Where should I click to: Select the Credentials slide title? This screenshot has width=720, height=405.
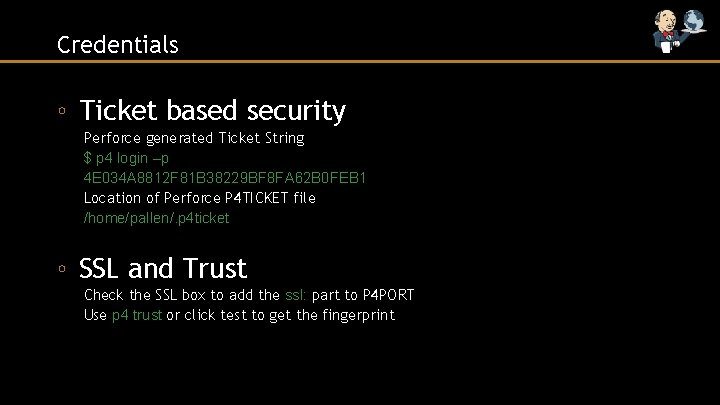[x=118, y=45]
